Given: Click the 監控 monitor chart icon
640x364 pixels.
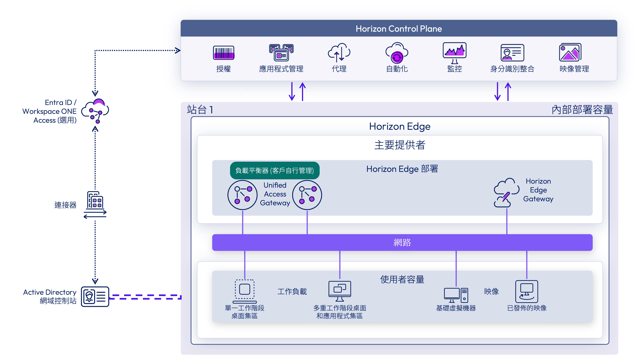Looking at the screenshot, I should pyautogui.click(x=454, y=53).
